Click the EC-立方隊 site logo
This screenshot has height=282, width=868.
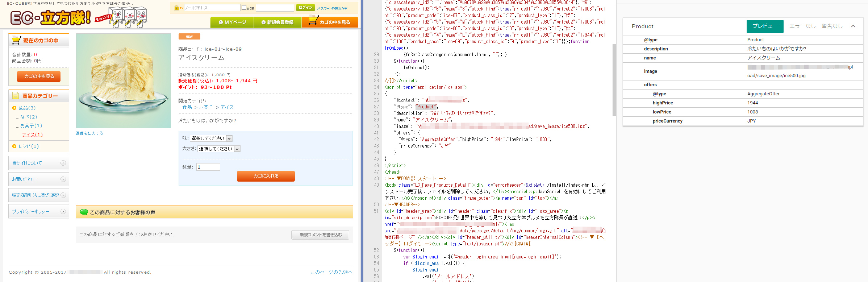click(x=50, y=17)
